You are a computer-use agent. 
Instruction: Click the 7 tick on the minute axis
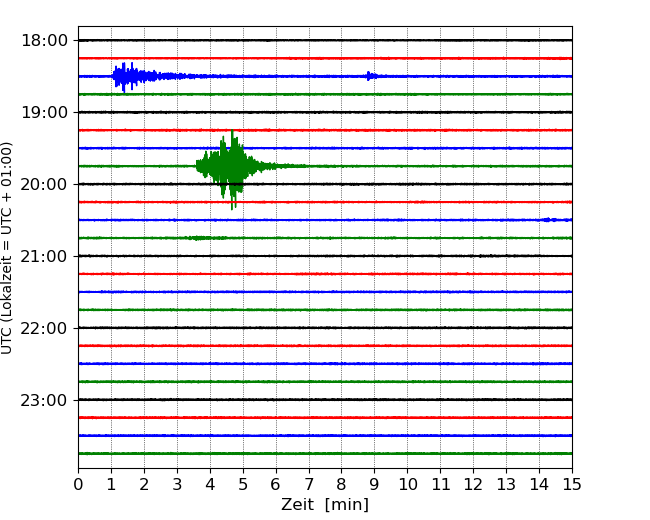(309, 484)
